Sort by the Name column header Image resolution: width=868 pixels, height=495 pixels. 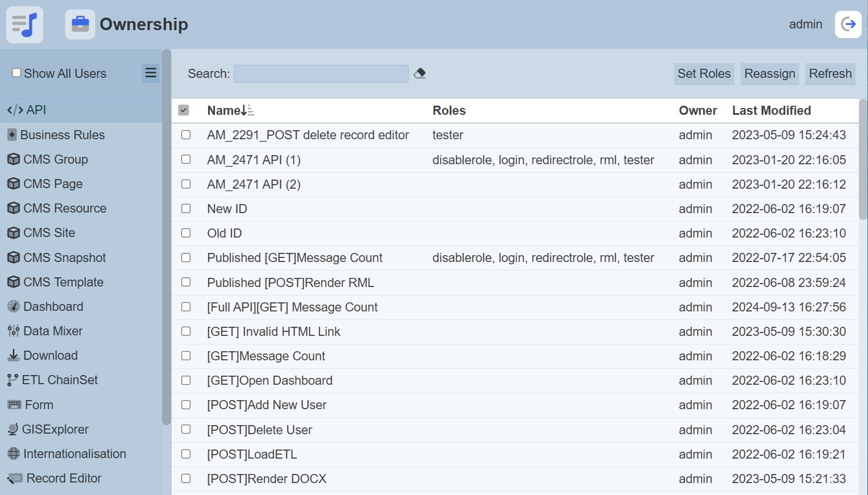pyautogui.click(x=223, y=110)
